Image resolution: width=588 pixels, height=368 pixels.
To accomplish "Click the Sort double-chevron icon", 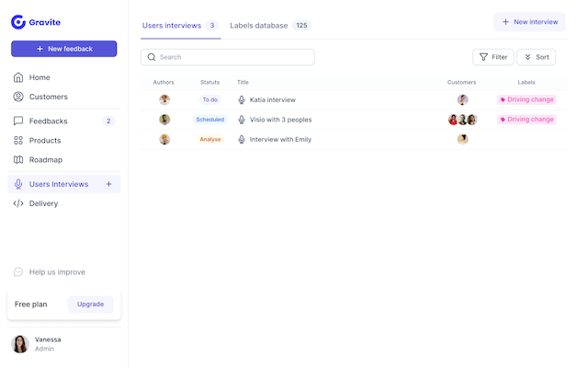I will click(527, 57).
